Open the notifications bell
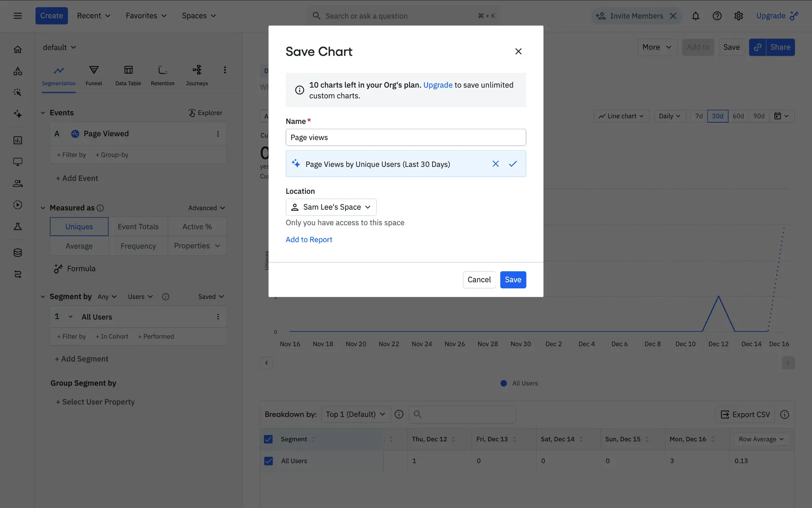Image resolution: width=812 pixels, height=508 pixels. pyautogui.click(x=695, y=16)
